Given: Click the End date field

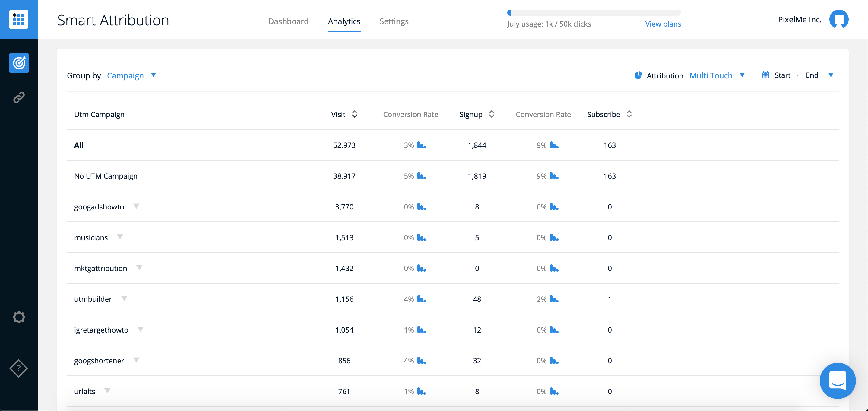Looking at the screenshot, I should [x=812, y=75].
